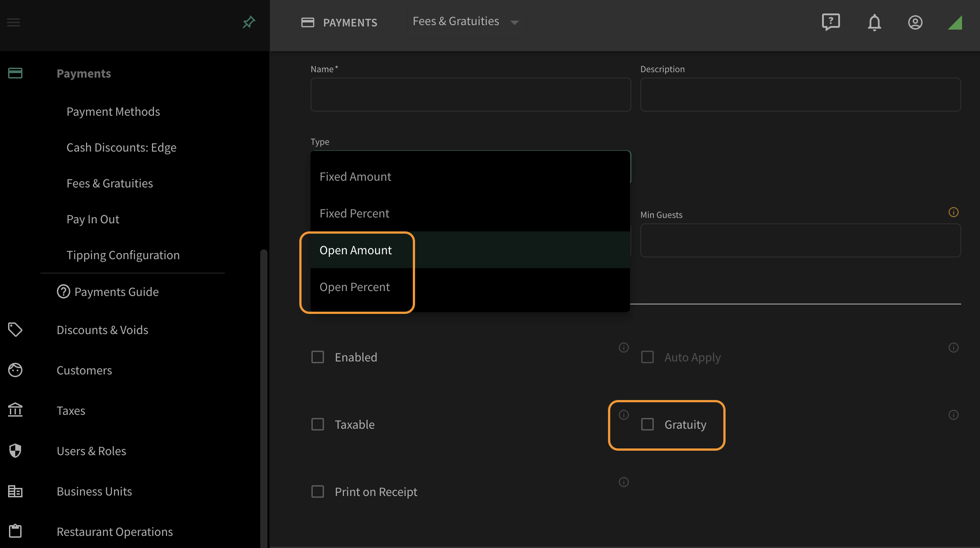The height and width of the screenshot is (548, 980).
Task: Check the Gratuity checkbox
Action: click(647, 424)
